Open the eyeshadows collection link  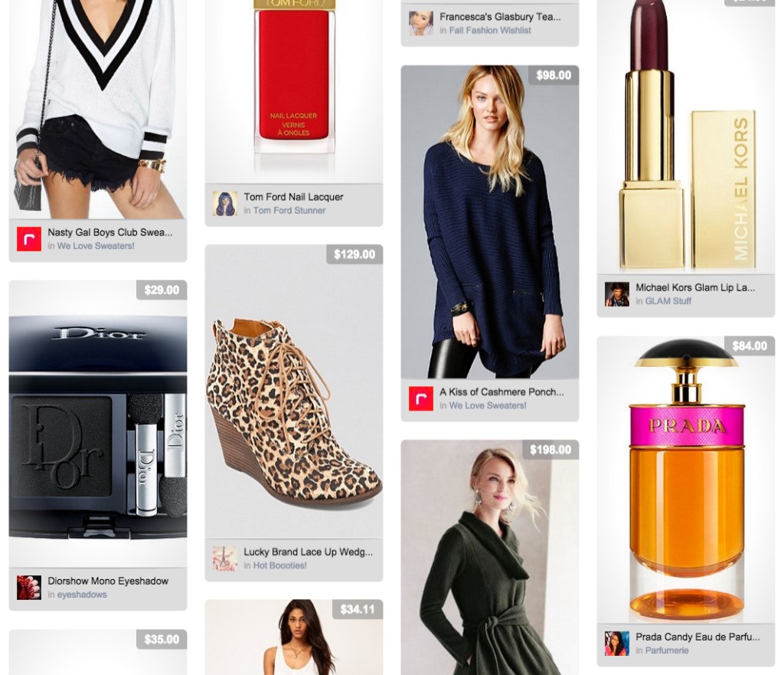coord(82,595)
